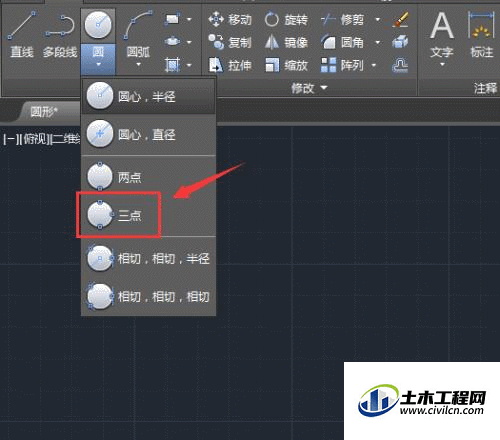Switch to the 圆形* drawing tab
This screenshot has width=500, height=440.
(x=44, y=112)
